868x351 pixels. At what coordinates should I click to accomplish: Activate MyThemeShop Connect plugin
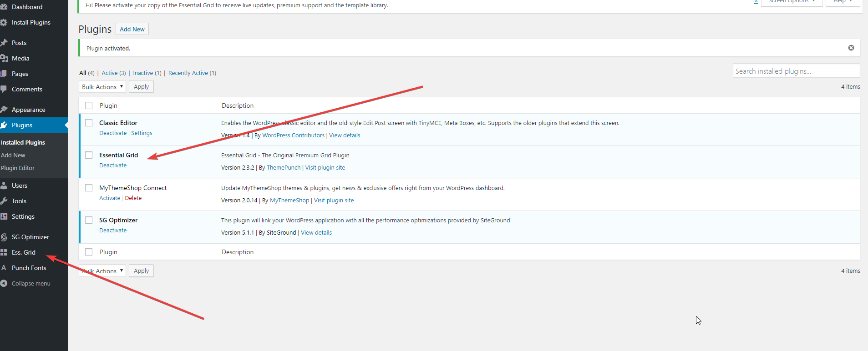(110, 198)
